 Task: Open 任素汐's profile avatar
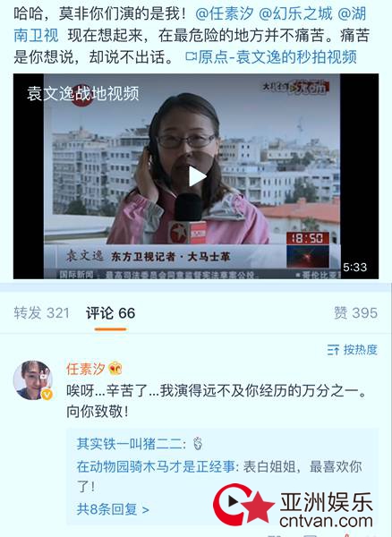[x=32, y=380]
